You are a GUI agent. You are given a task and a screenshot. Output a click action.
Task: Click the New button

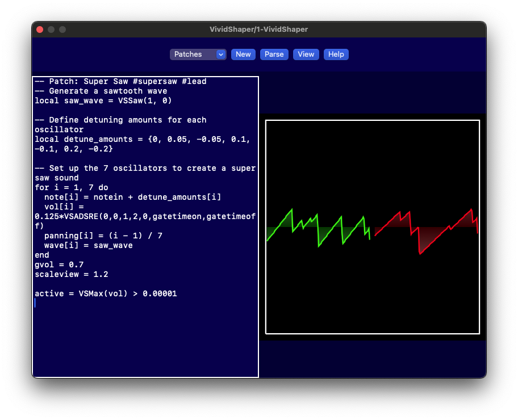click(x=243, y=54)
